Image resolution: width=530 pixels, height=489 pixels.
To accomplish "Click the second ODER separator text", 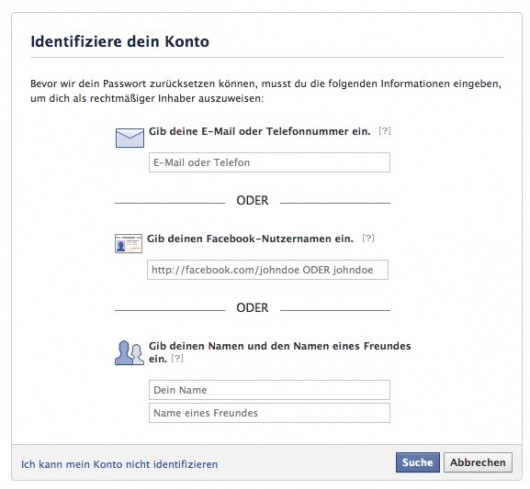I will [252, 308].
